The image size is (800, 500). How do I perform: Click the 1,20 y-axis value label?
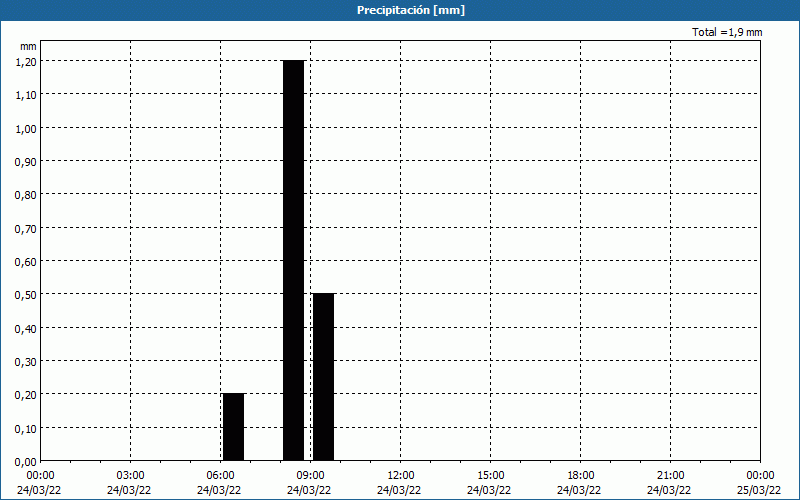(26, 61)
